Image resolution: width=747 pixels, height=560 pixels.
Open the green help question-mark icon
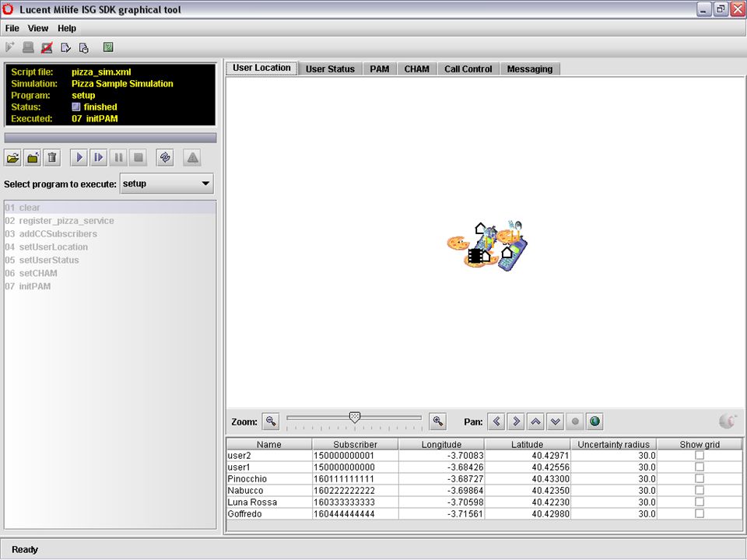(109, 47)
